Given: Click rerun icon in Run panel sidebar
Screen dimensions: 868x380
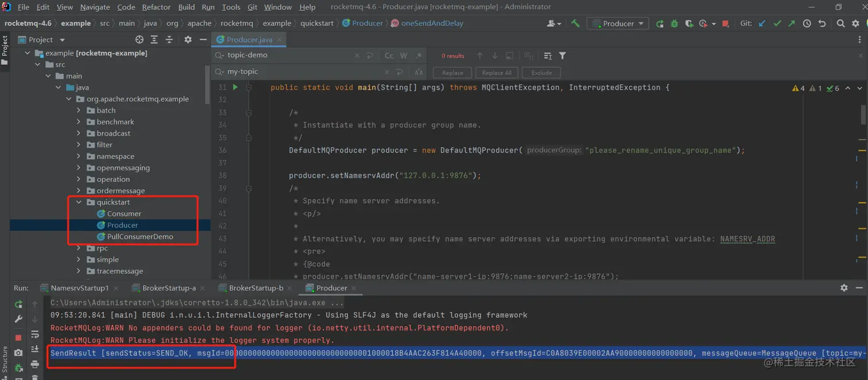Looking at the screenshot, I should pos(18,304).
